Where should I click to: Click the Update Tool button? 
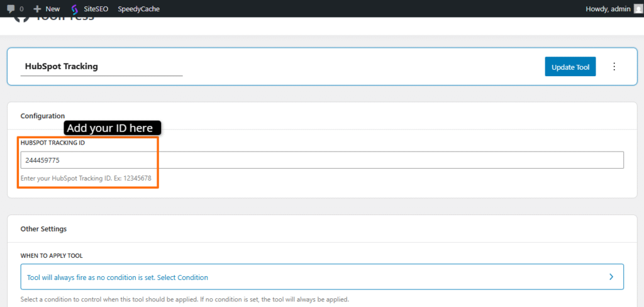click(570, 67)
